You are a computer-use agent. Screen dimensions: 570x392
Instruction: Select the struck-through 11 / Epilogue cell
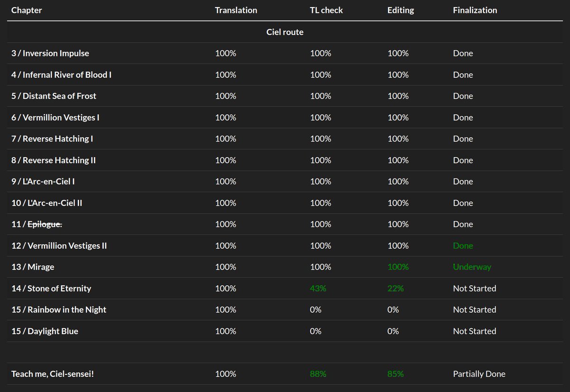click(x=37, y=224)
